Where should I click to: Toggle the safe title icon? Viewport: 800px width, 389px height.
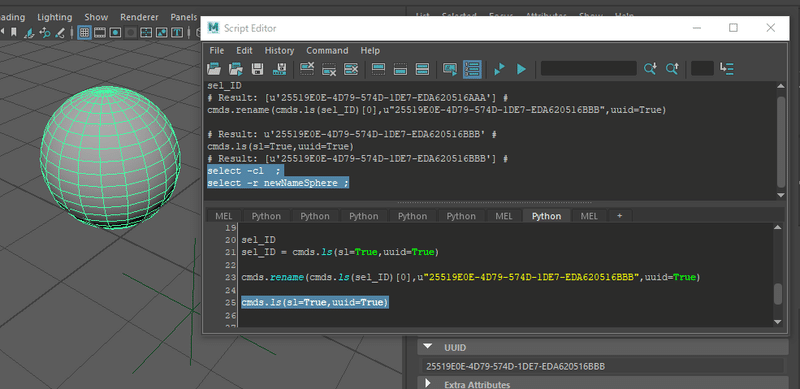177,33
